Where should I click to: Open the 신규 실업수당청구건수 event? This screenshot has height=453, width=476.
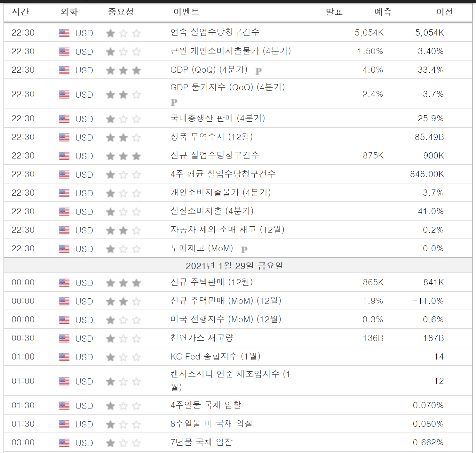pyautogui.click(x=215, y=155)
